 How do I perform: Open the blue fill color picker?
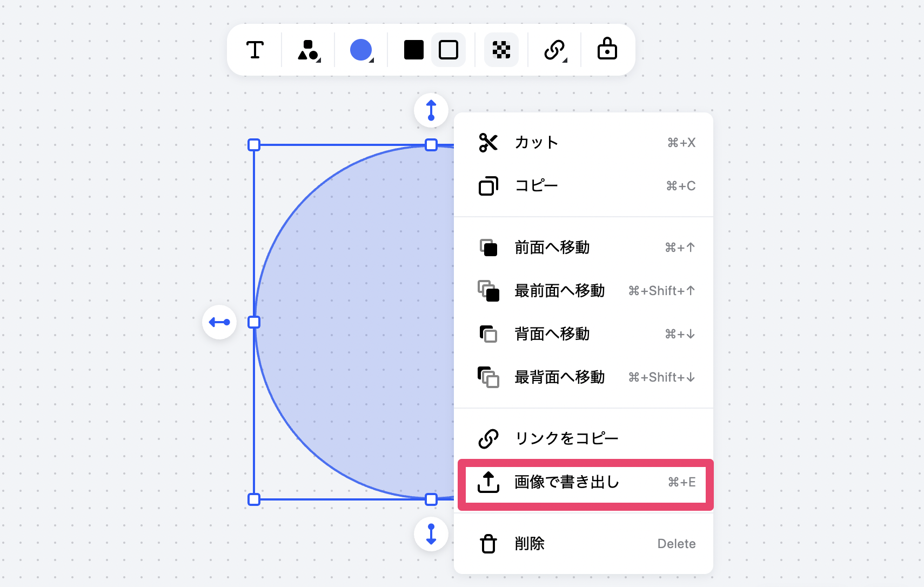pos(361,50)
